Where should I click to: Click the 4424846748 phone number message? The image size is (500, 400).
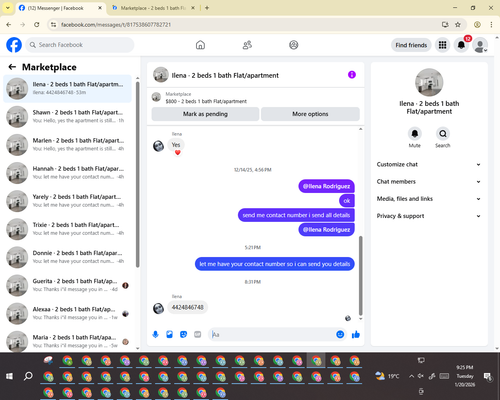[187, 307]
